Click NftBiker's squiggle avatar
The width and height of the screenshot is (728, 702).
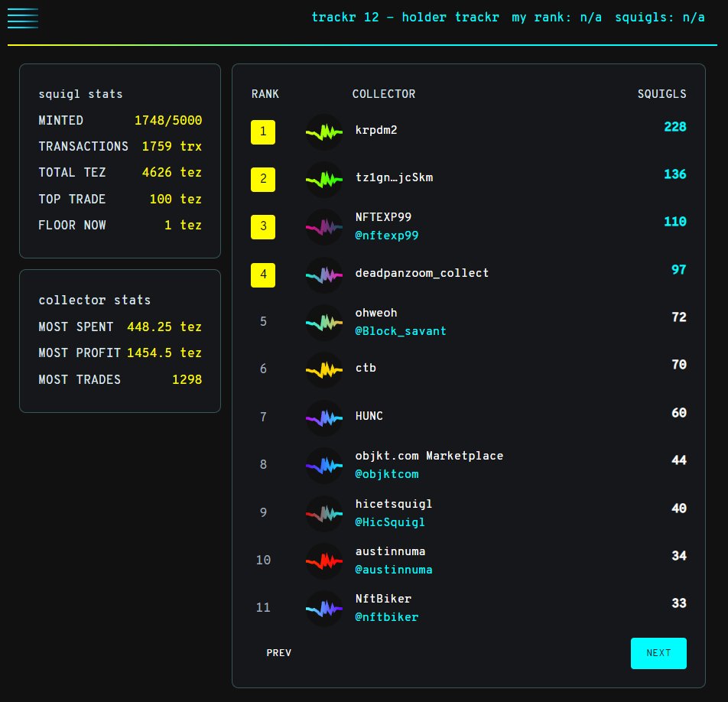click(324, 609)
